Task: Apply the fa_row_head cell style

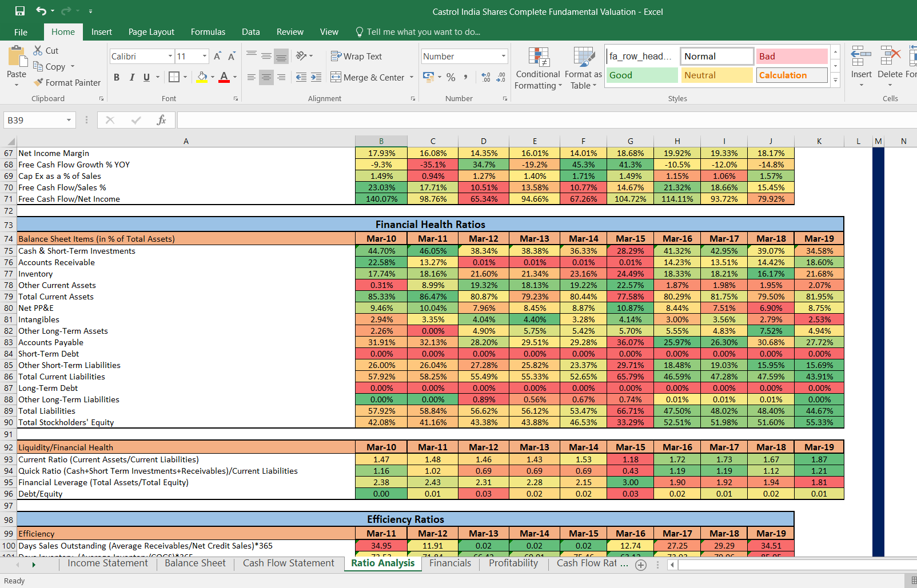Action: click(642, 56)
